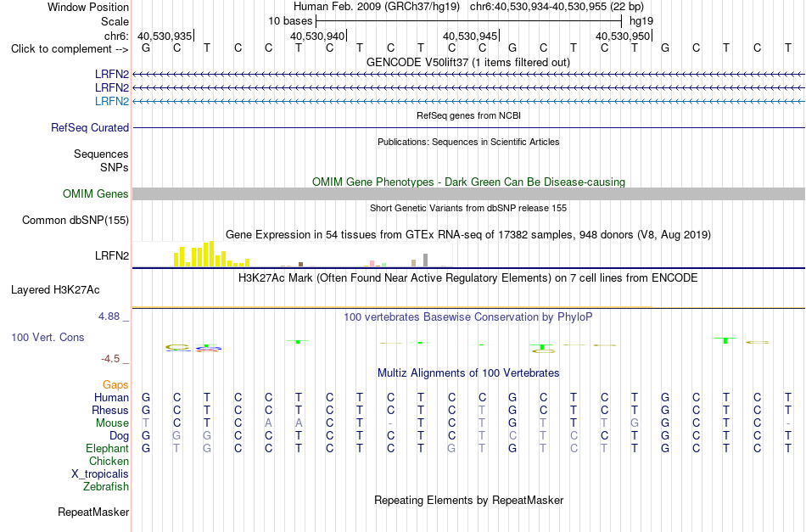Click the H3K27Ac Mark track title

(x=468, y=278)
